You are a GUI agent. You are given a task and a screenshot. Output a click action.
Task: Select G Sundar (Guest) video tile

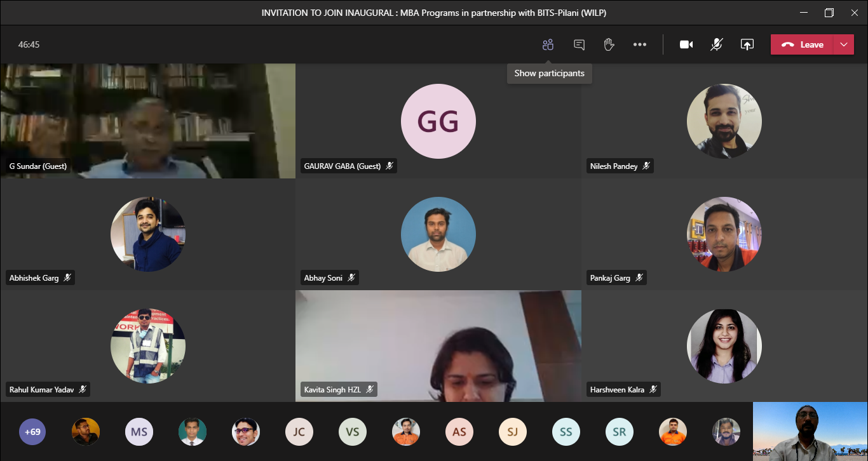(148, 121)
